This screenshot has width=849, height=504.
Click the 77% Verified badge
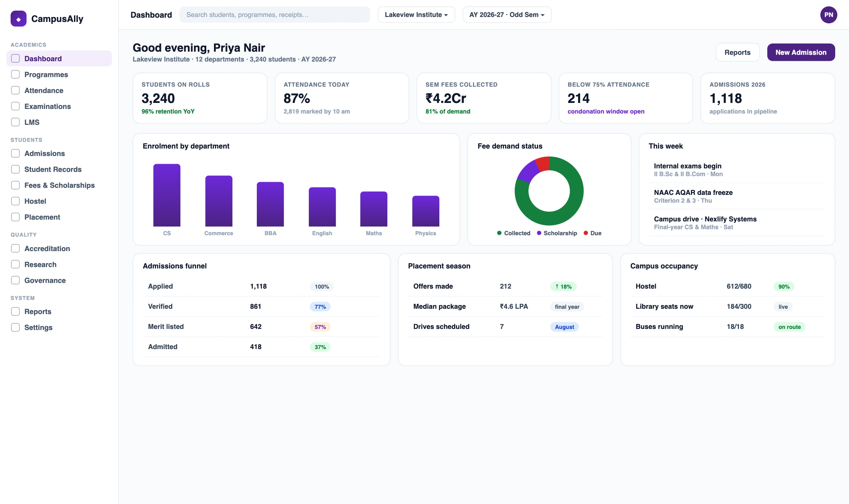point(320,307)
